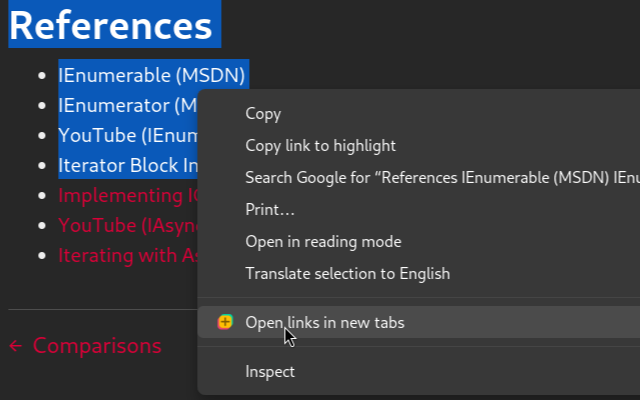640x400 pixels.
Task: Click the left arrow before Comparisons
Action: click(15, 346)
